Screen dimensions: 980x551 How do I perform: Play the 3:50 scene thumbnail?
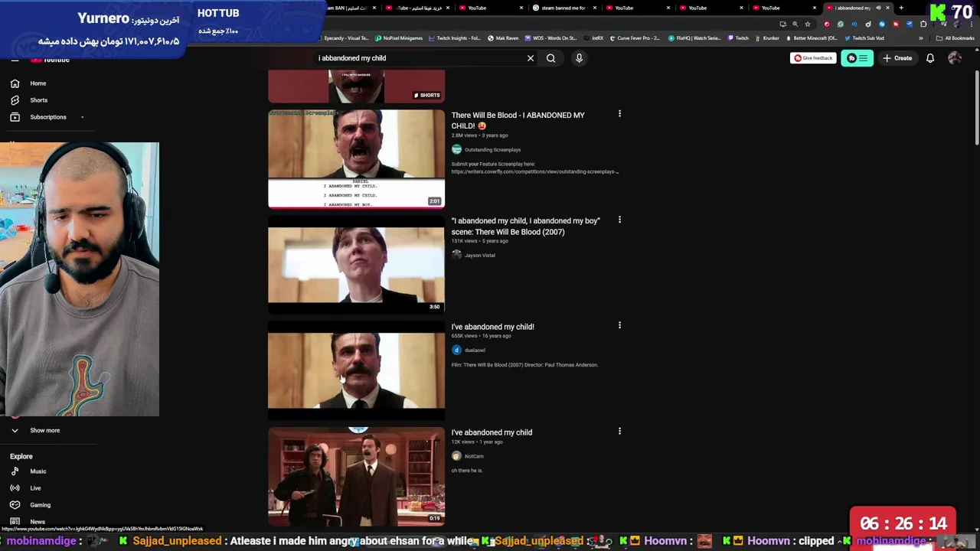tap(356, 264)
